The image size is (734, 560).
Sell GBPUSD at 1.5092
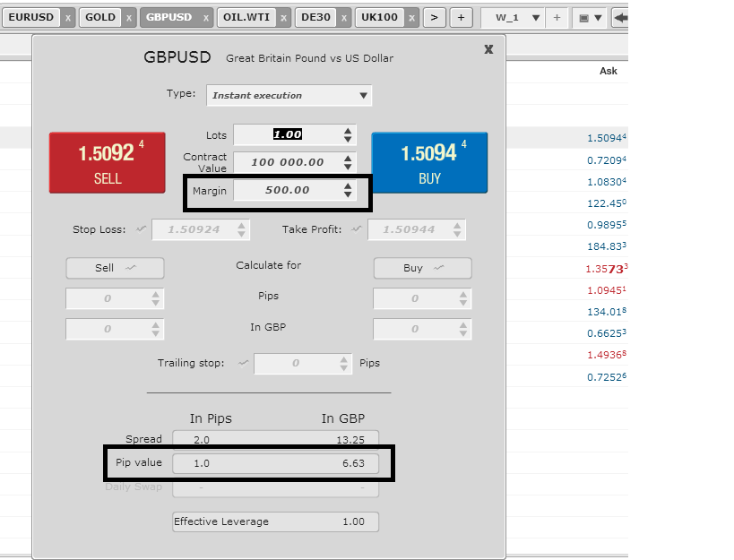click(x=108, y=163)
